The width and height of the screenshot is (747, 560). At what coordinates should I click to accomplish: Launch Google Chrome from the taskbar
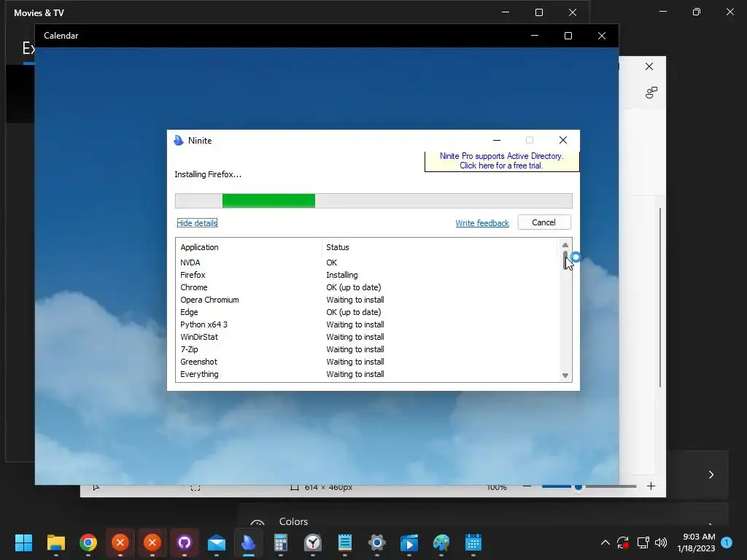(x=88, y=542)
